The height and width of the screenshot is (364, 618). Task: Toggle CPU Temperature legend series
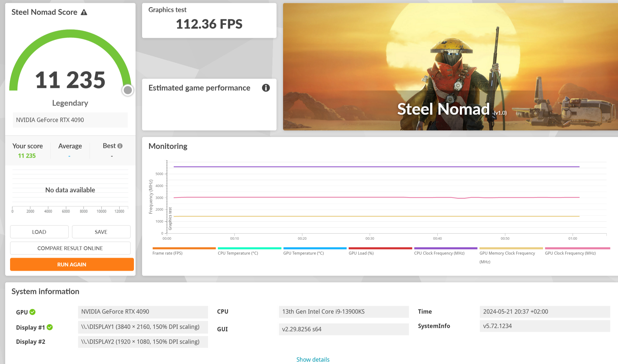pyautogui.click(x=238, y=253)
